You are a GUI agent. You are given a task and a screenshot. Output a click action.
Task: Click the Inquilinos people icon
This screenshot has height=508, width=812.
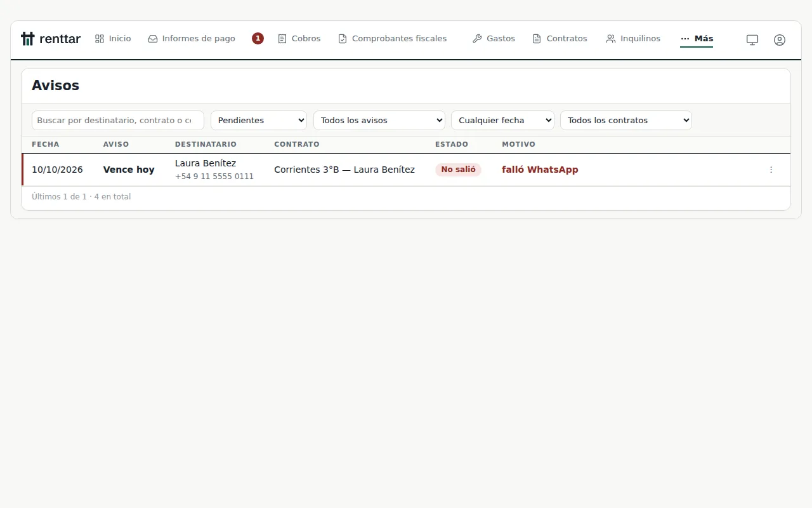tap(610, 39)
